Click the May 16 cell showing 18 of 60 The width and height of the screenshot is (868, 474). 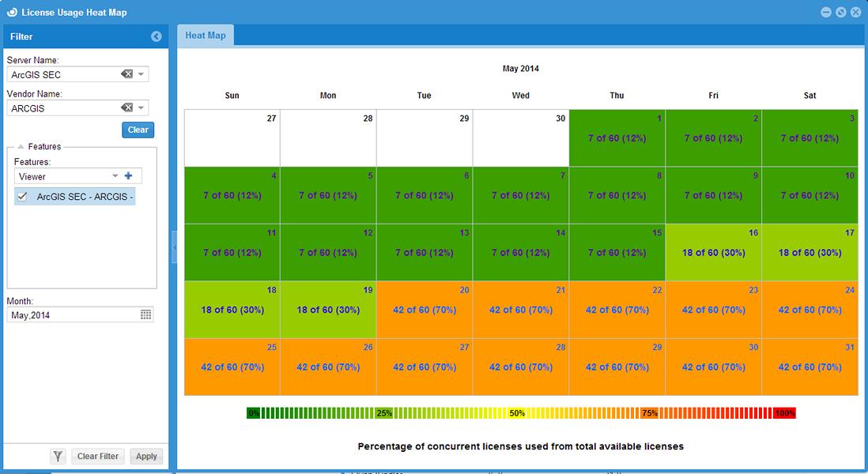pyautogui.click(x=714, y=252)
